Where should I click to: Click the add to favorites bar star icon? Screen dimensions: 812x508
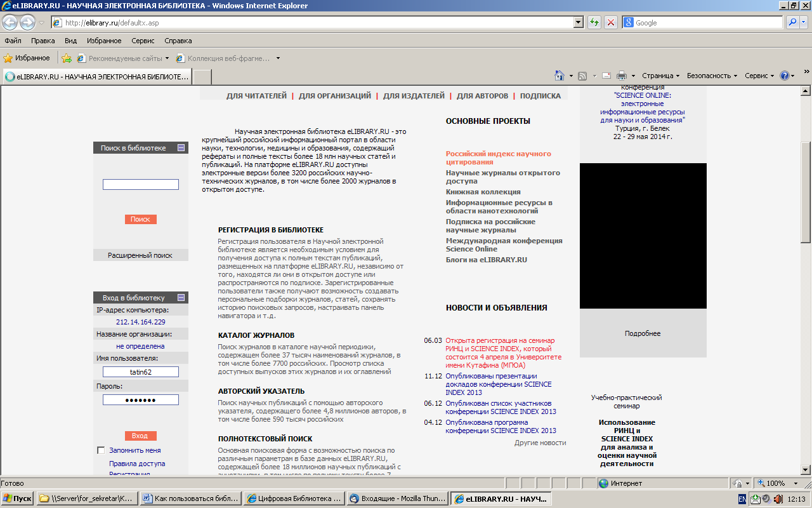coord(67,58)
